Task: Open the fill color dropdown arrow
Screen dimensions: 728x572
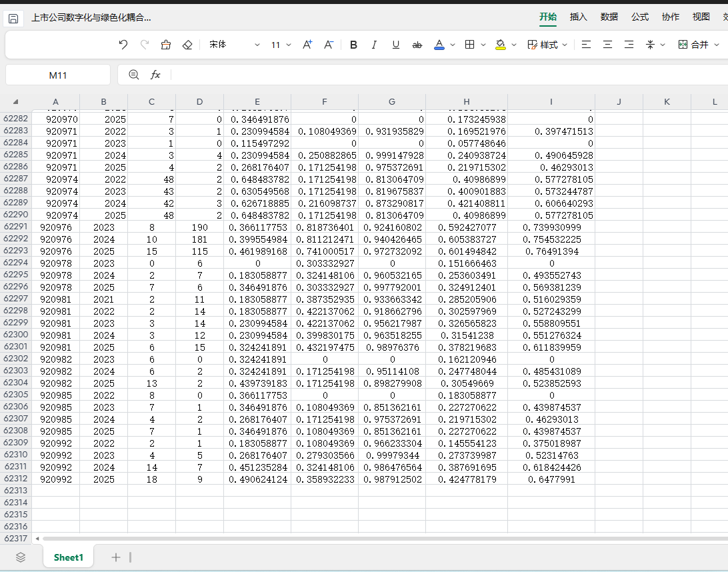Action: click(x=514, y=45)
